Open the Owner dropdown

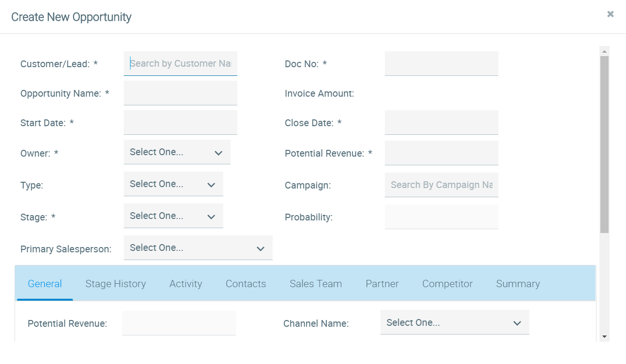[x=177, y=152]
